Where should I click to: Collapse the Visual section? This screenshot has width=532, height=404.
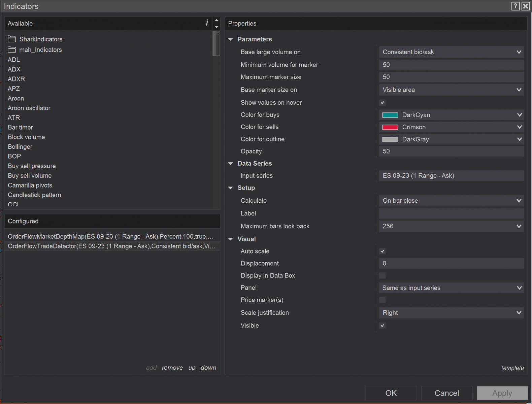point(231,239)
